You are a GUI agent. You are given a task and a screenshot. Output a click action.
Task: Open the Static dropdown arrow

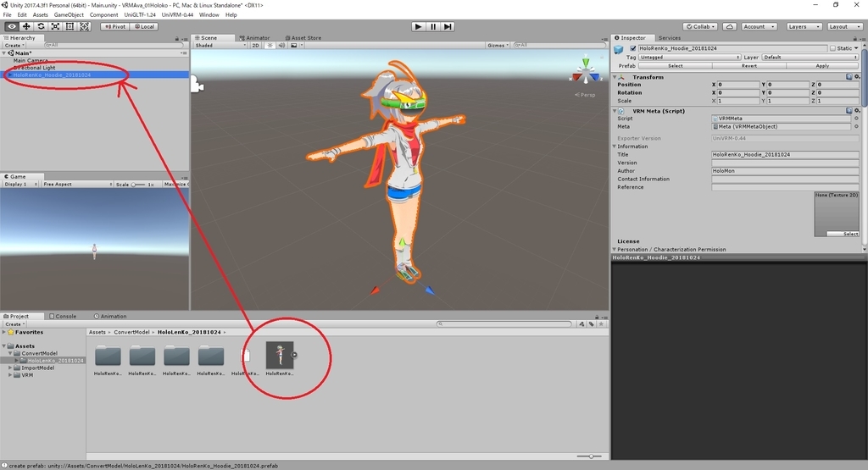857,48
